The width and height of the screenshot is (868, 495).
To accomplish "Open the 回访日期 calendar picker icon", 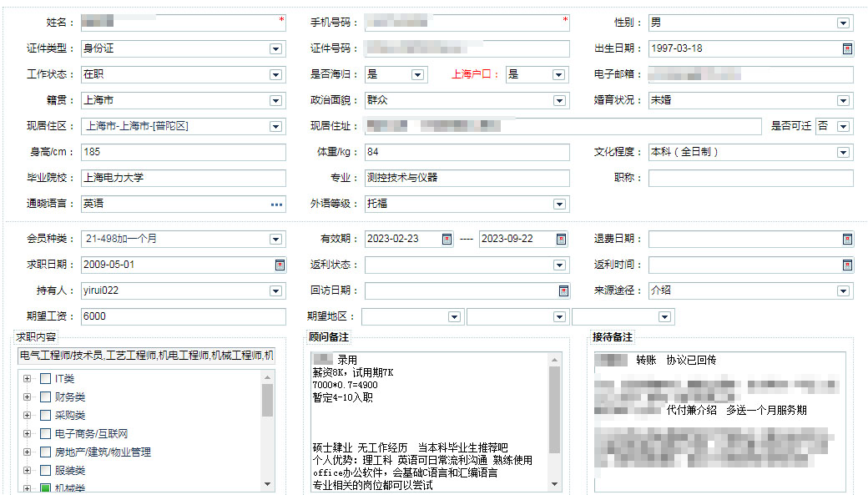I will pos(563,290).
